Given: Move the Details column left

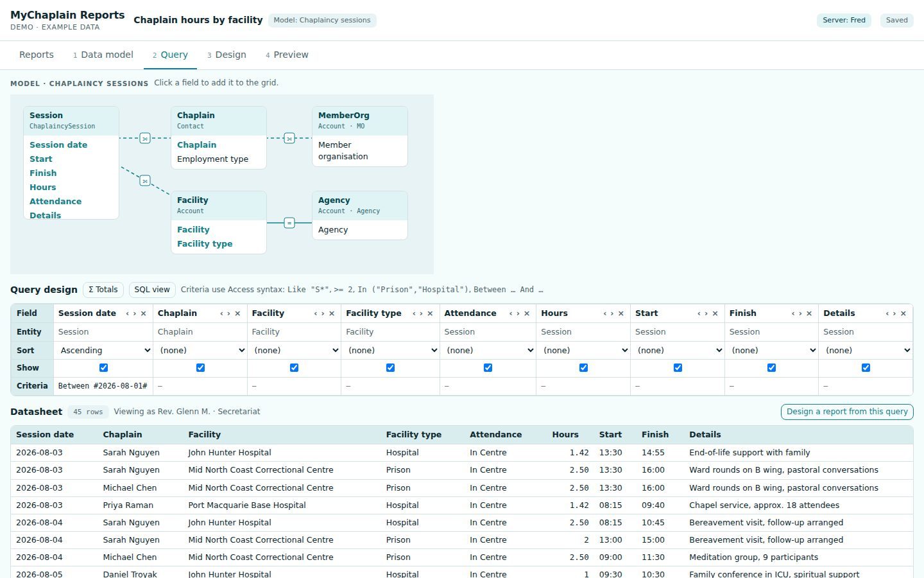Looking at the screenshot, I should pos(887,313).
